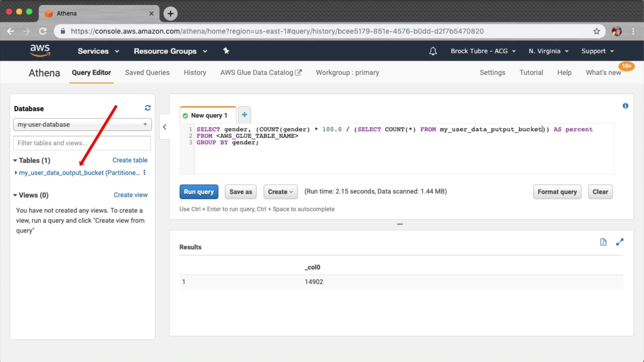
Task: Switch to the Saved Queries tab
Action: pyautogui.click(x=147, y=73)
